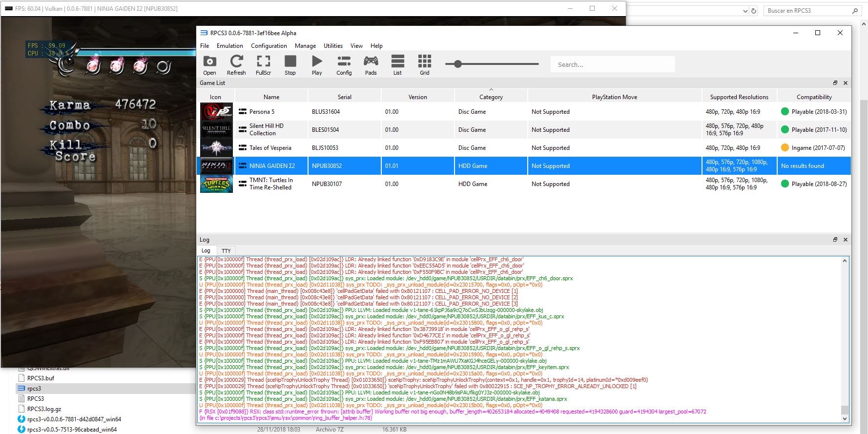Switch to Grid view icon
This screenshot has height=434, width=868.
(425, 65)
